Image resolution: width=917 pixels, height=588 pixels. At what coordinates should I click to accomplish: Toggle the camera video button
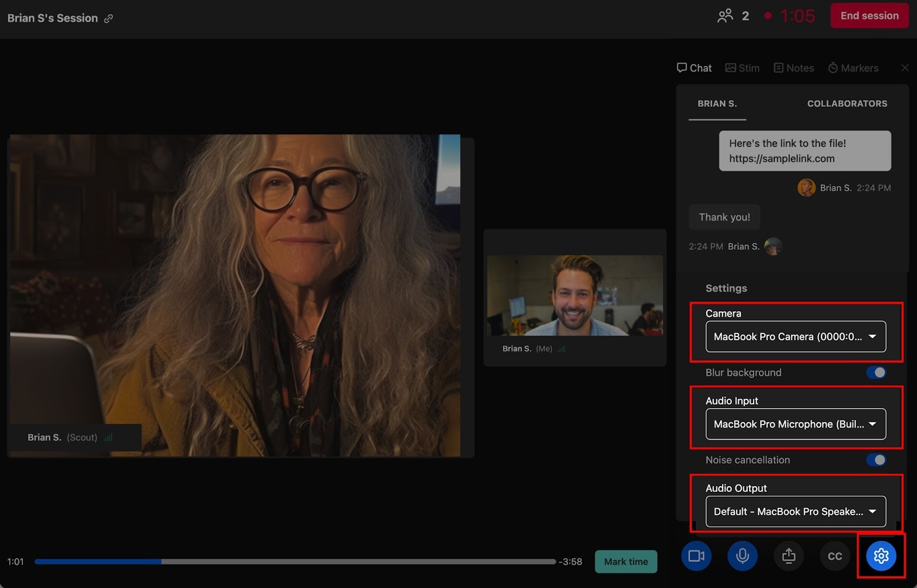696,556
